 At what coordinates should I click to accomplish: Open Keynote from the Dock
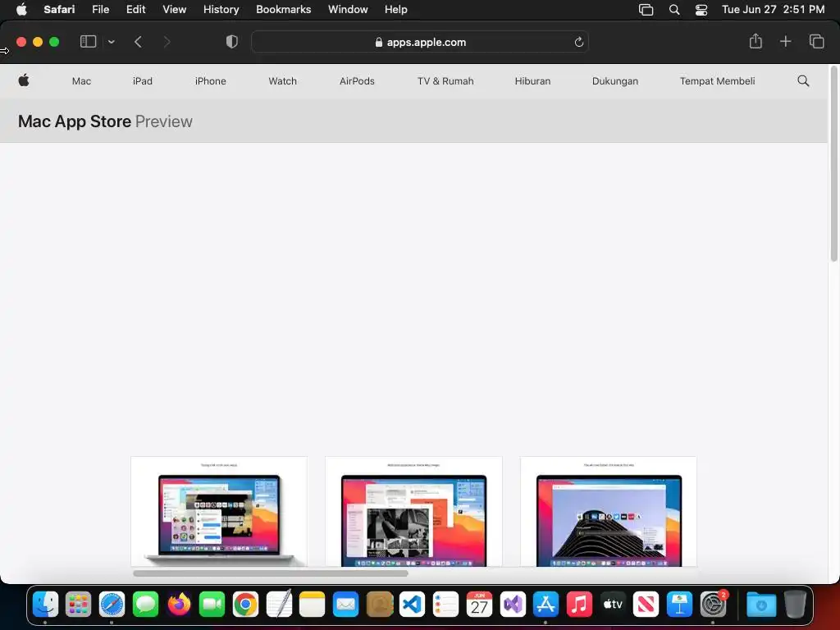tap(679, 605)
